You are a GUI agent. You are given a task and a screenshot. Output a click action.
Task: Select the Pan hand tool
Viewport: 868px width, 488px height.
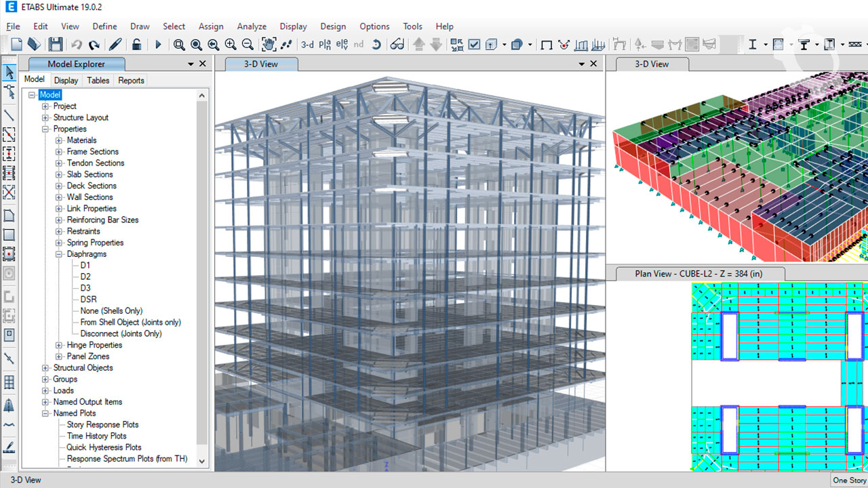(269, 45)
